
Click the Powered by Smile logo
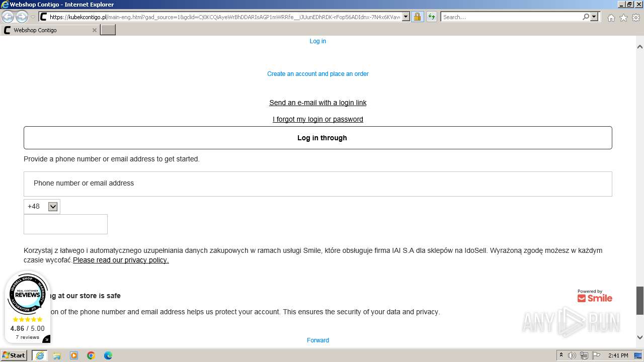pyautogui.click(x=595, y=296)
